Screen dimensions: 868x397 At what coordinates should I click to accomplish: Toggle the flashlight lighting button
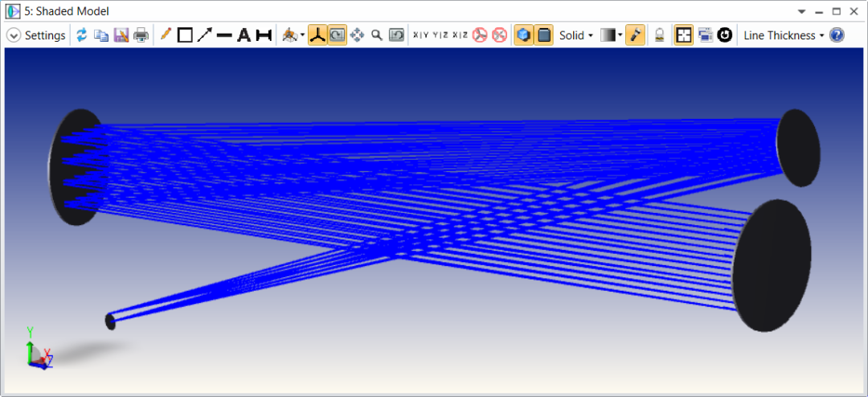[x=635, y=35]
